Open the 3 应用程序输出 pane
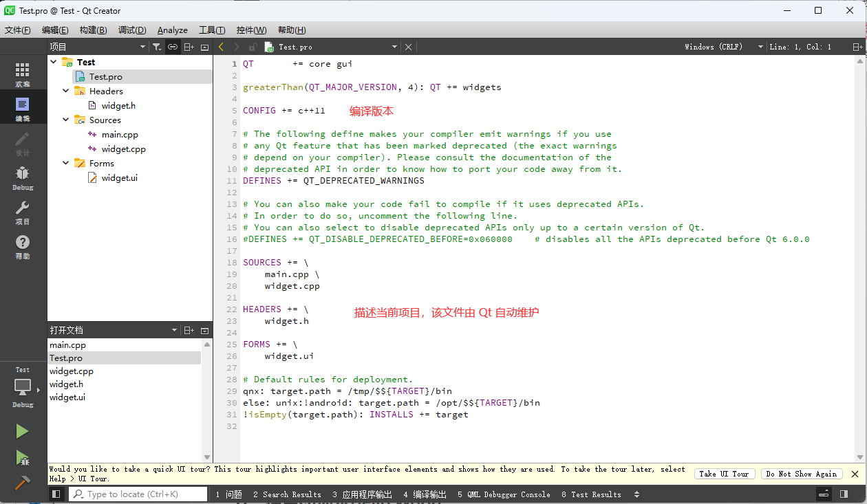The image size is (867, 504). point(362,494)
